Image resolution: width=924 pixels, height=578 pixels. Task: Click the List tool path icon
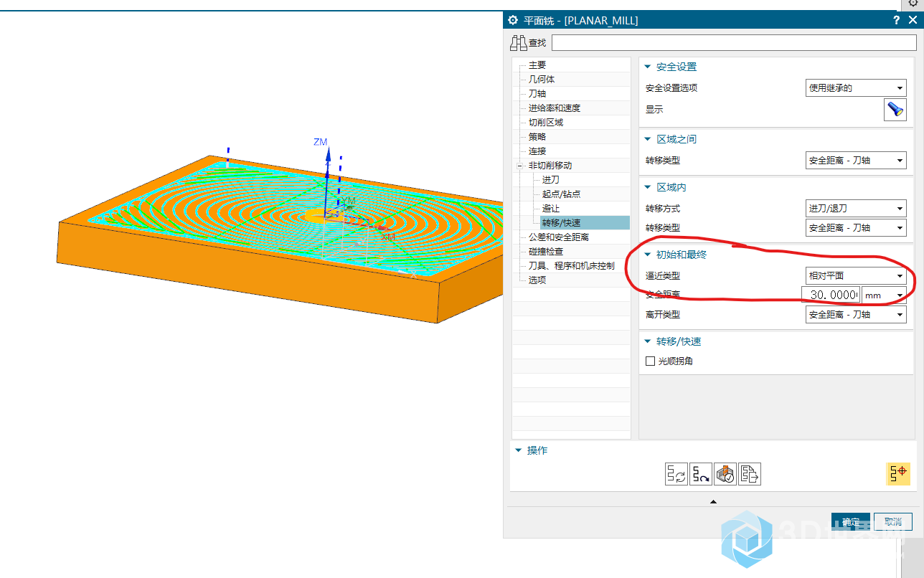pyautogui.click(x=750, y=474)
